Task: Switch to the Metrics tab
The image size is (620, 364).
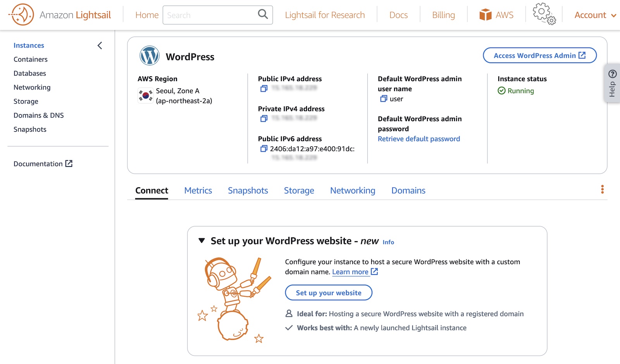Action: 198,191
